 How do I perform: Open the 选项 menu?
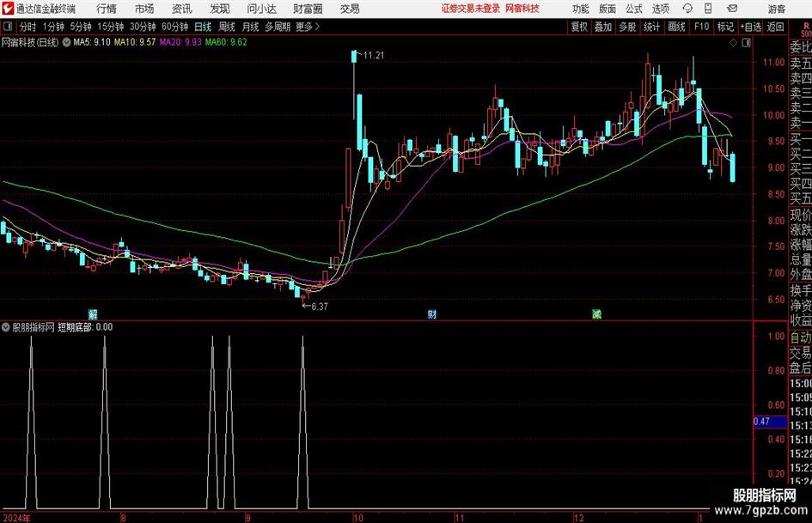pyautogui.click(x=660, y=9)
